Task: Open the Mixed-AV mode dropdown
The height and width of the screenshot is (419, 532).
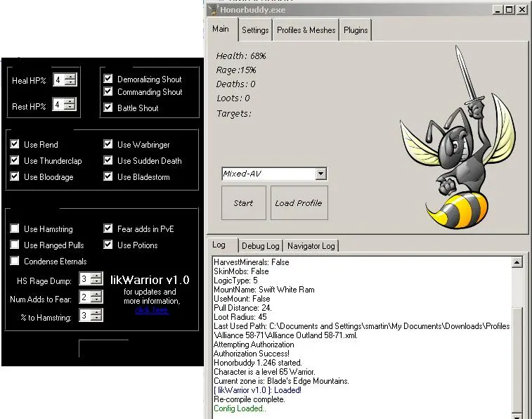Action: (320, 174)
